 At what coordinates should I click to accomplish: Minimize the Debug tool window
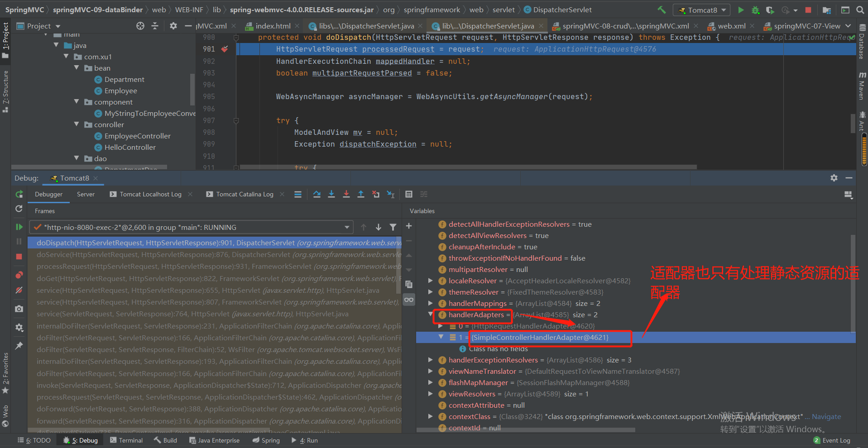click(849, 178)
